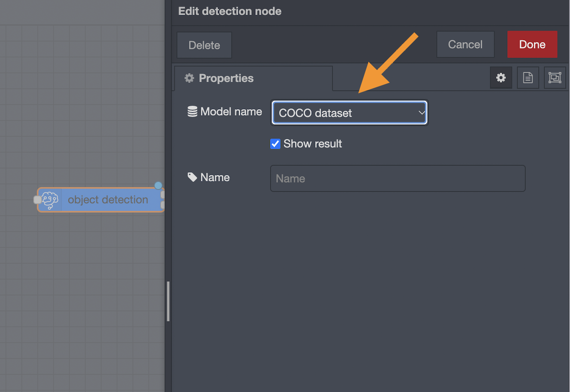Cancel editing the detection node
570x392 pixels.
click(465, 44)
